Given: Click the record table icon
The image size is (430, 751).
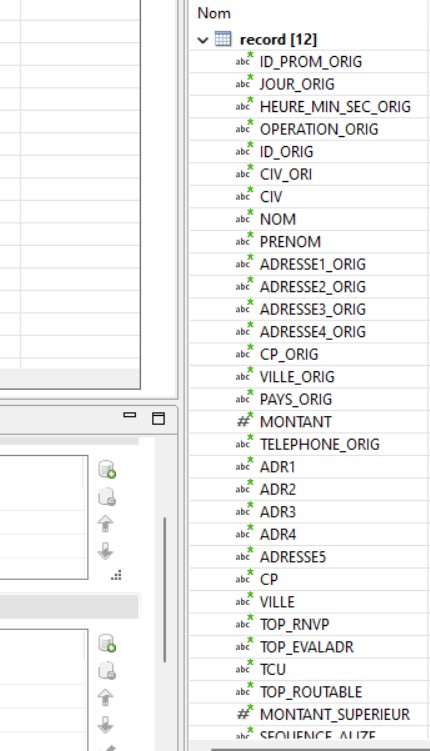Looking at the screenshot, I should [223, 38].
